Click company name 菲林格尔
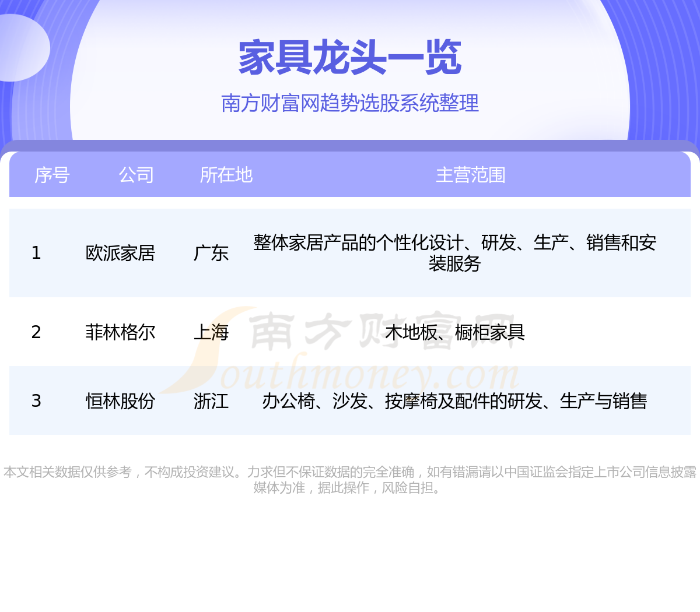 (120, 332)
